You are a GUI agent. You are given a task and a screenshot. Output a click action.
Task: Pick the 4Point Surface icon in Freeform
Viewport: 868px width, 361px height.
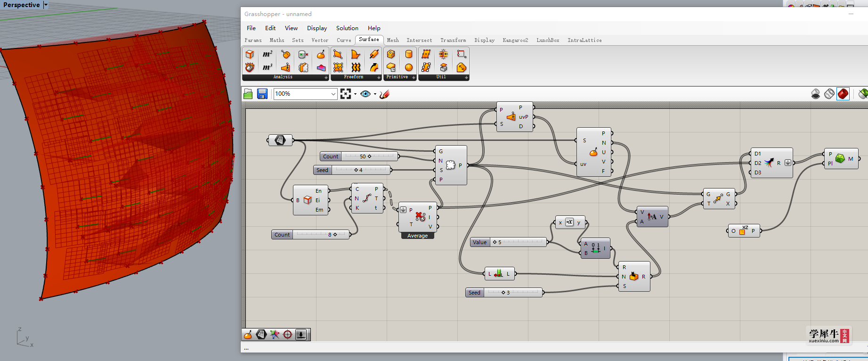(x=338, y=54)
